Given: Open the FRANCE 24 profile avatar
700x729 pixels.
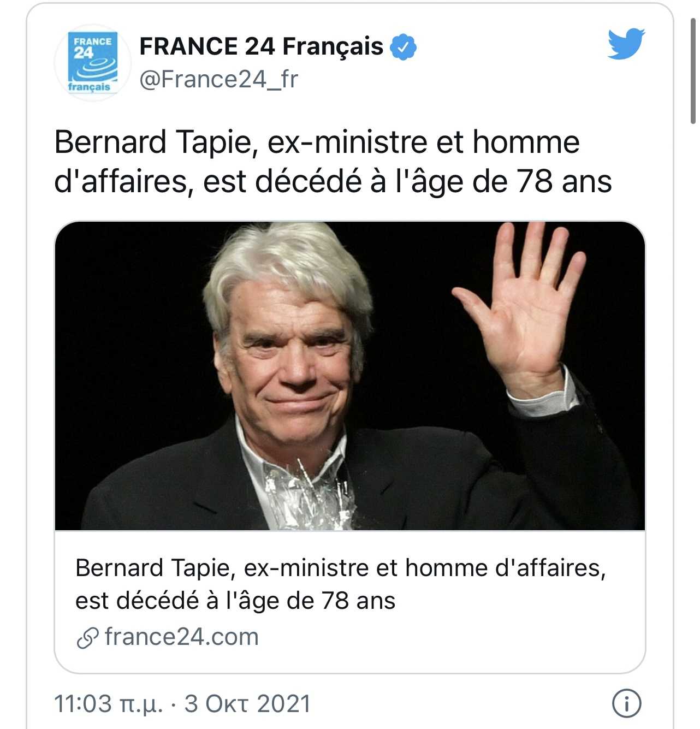Looking at the screenshot, I should (x=92, y=62).
